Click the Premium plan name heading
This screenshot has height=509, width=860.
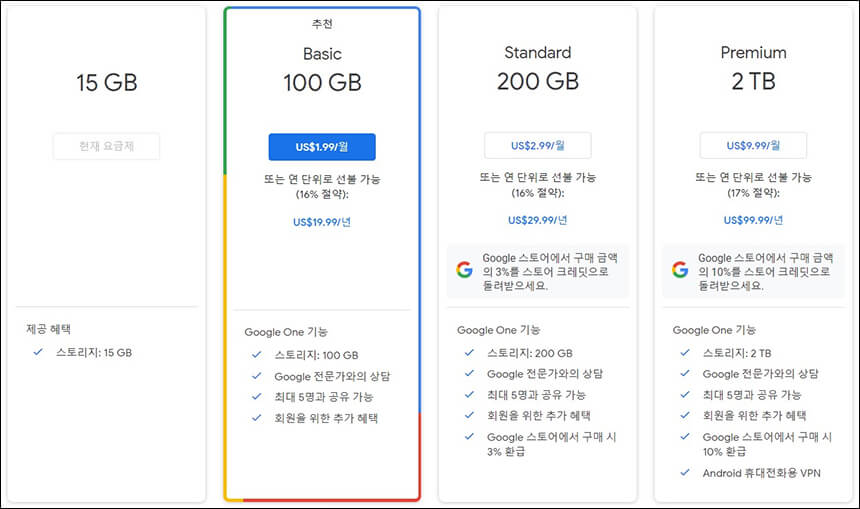(753, 53)
